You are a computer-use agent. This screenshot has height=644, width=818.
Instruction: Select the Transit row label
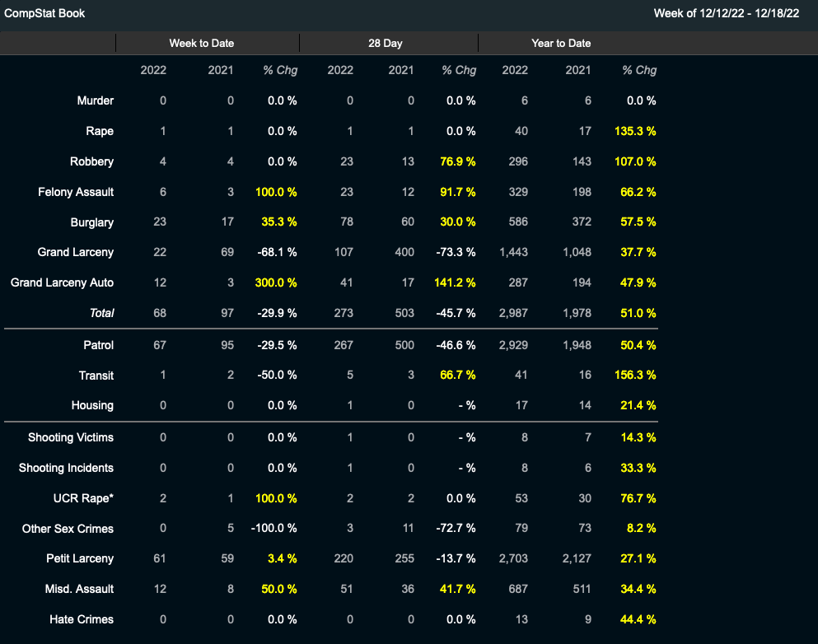(97, 376)
